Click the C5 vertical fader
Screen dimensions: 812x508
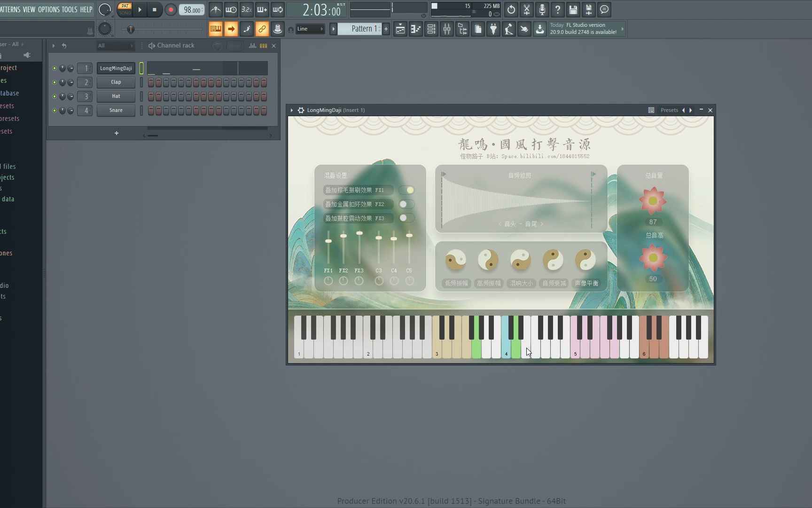(x=409, y=247)
